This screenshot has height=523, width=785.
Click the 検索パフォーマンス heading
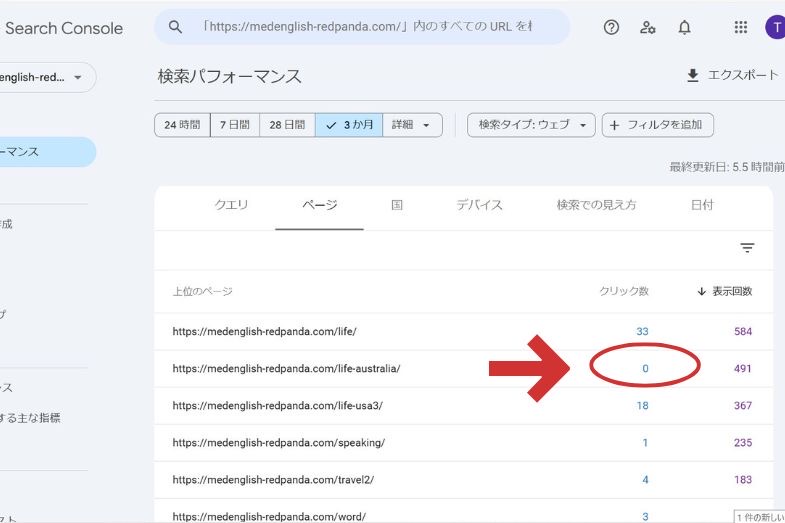tap(229, 77)
